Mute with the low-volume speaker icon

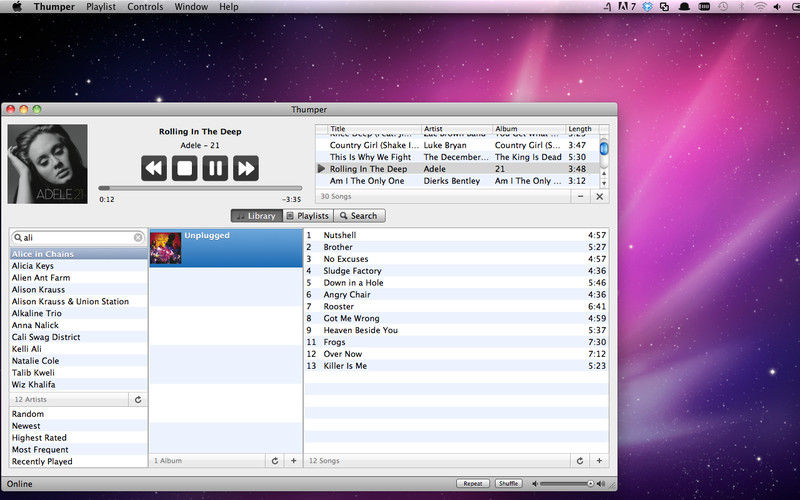click(535, 484)
